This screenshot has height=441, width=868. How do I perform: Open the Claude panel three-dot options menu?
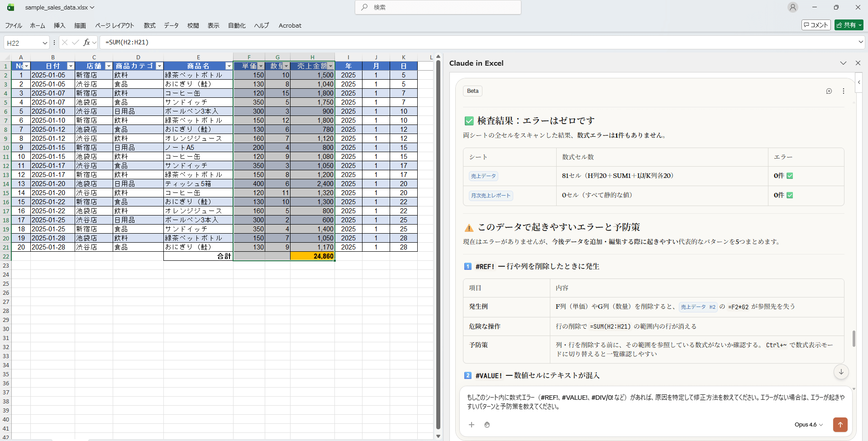843,91
